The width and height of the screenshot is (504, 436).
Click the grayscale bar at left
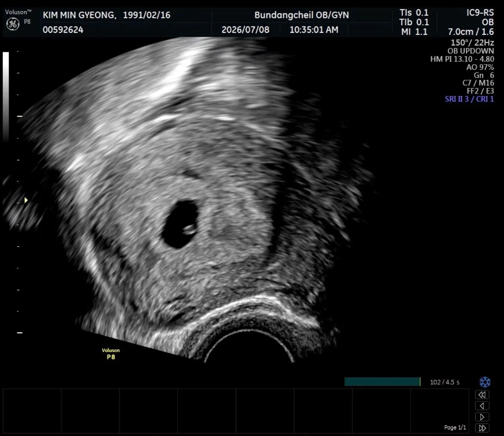pos(6,97)
